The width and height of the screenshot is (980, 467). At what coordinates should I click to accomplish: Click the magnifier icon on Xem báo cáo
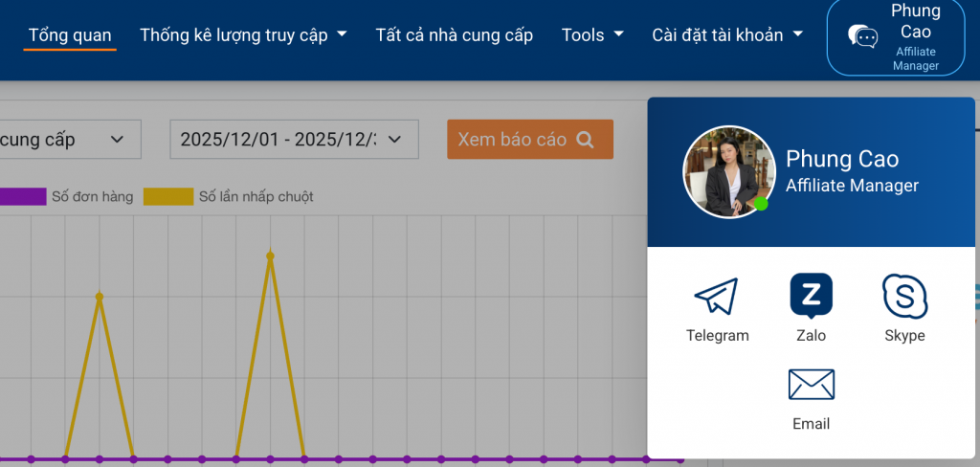tap(586, 140)
